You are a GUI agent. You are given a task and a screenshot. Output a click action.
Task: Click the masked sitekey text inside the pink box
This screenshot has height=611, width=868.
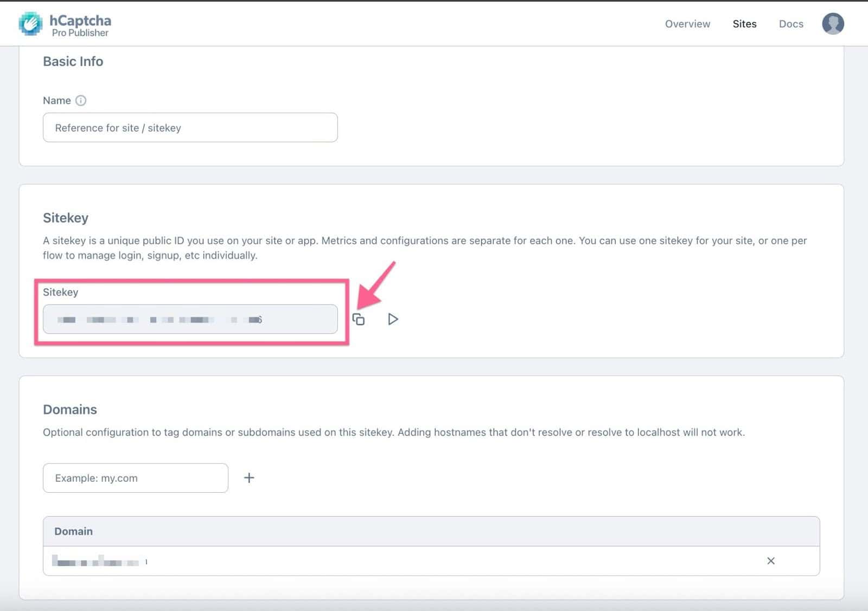tap(157, 319)
